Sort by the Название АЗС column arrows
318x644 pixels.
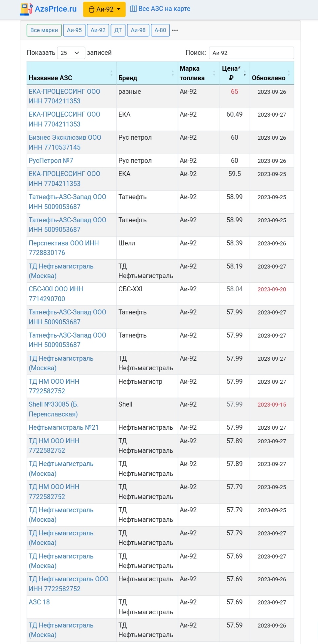point(111,73)
